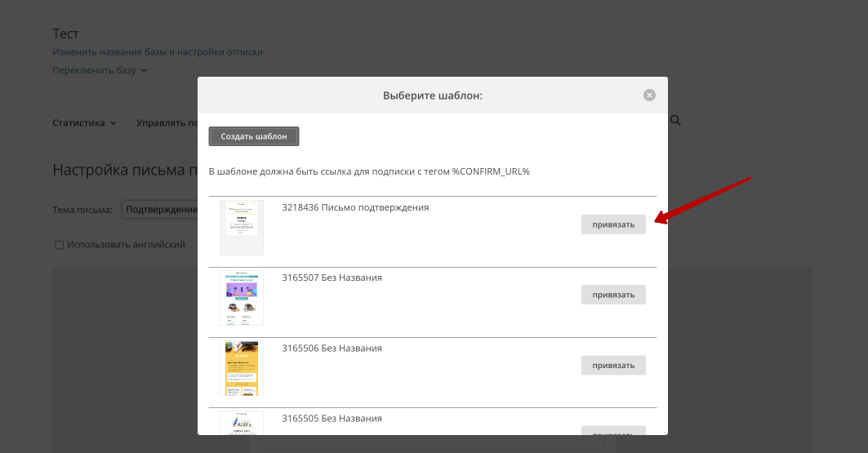Click the title 3165506 Без Названия
Viewport: 868px width, 453px height.
(x=332, y=349)
